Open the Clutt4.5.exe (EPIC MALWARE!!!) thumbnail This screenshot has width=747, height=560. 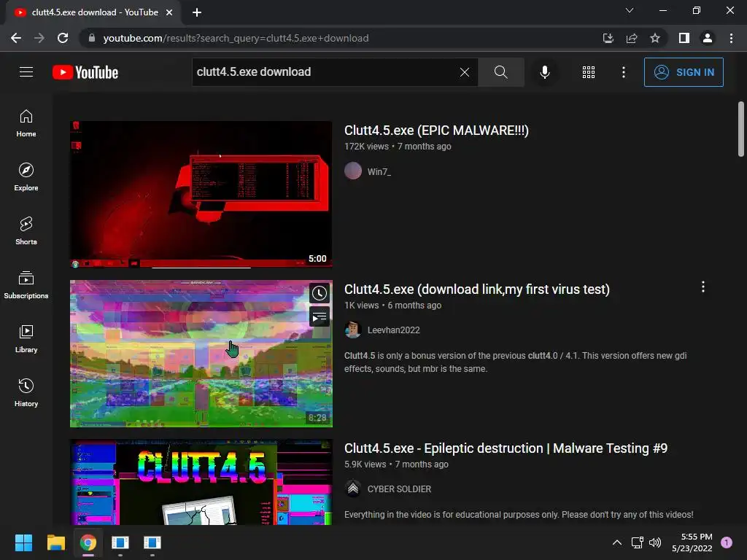pyautogui.click(x=201, y=194)
